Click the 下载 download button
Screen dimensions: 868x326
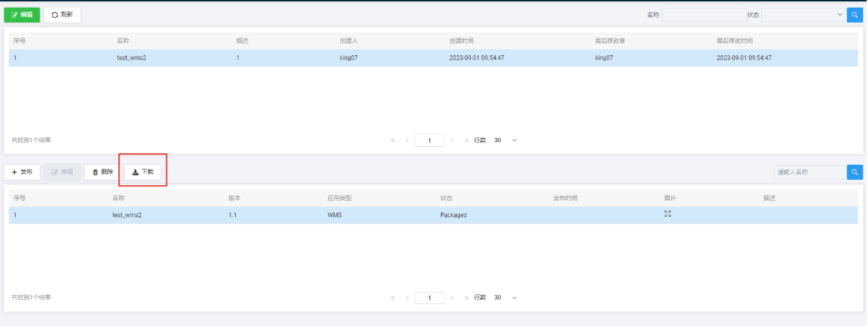coord(143,172)
